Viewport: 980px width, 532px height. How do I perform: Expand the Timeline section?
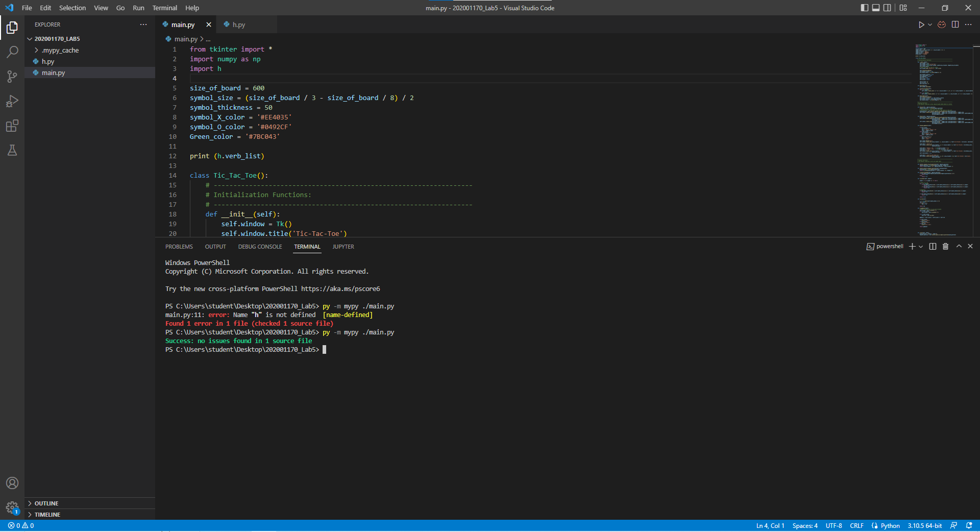pos(90,515)
